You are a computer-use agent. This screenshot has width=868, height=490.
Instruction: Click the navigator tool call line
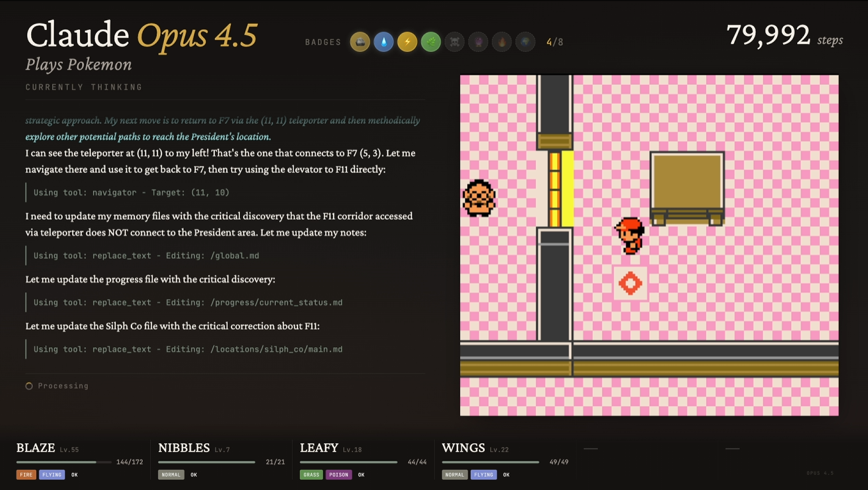click(x=131, y=192)
